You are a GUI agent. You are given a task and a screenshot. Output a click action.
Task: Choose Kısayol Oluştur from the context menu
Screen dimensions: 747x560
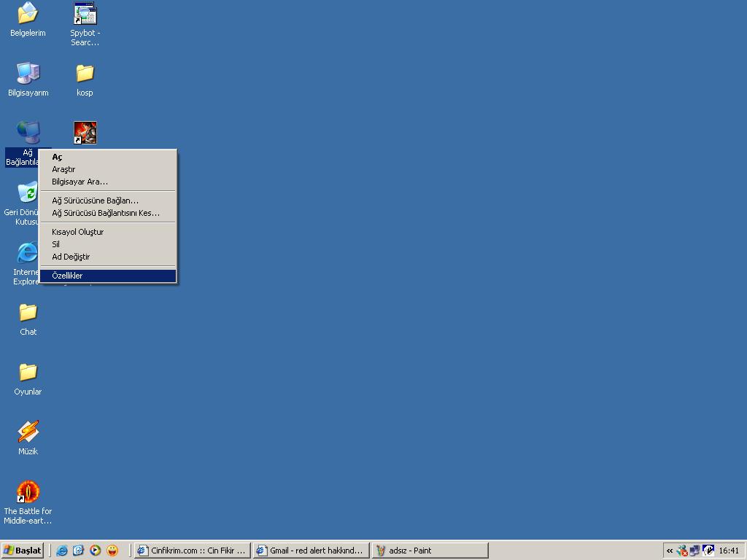point(108,232)
